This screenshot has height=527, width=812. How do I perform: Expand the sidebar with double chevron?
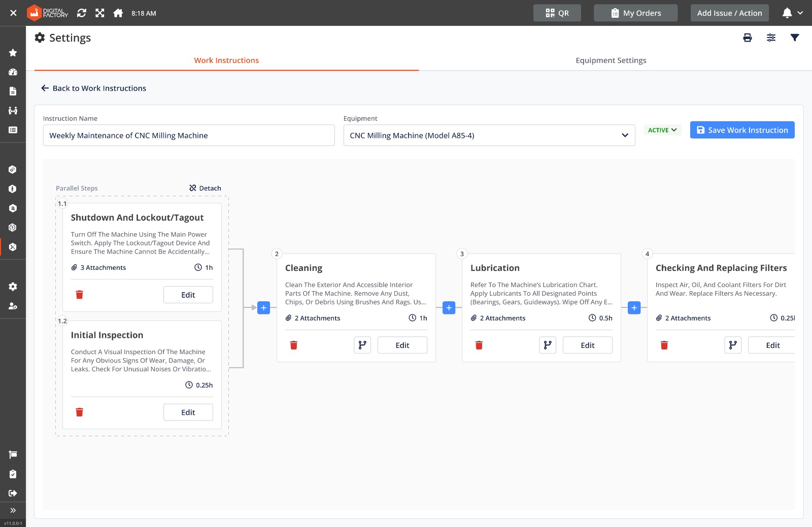13,510
